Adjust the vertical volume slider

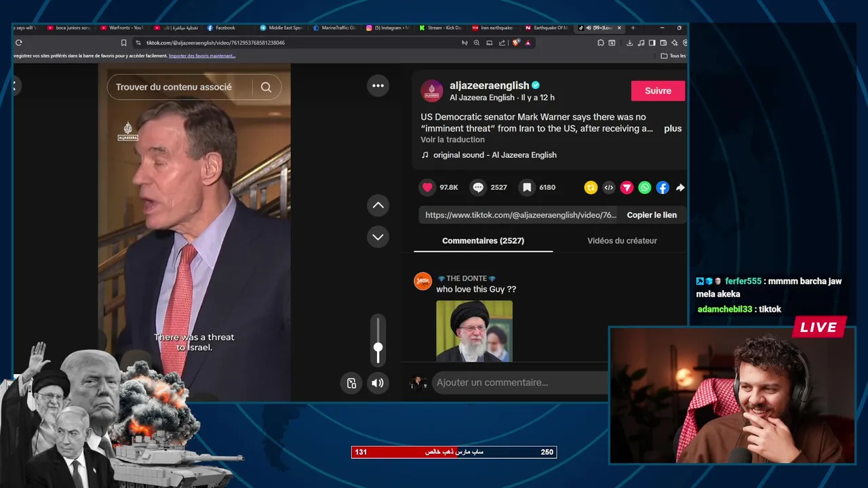(378, 342)
